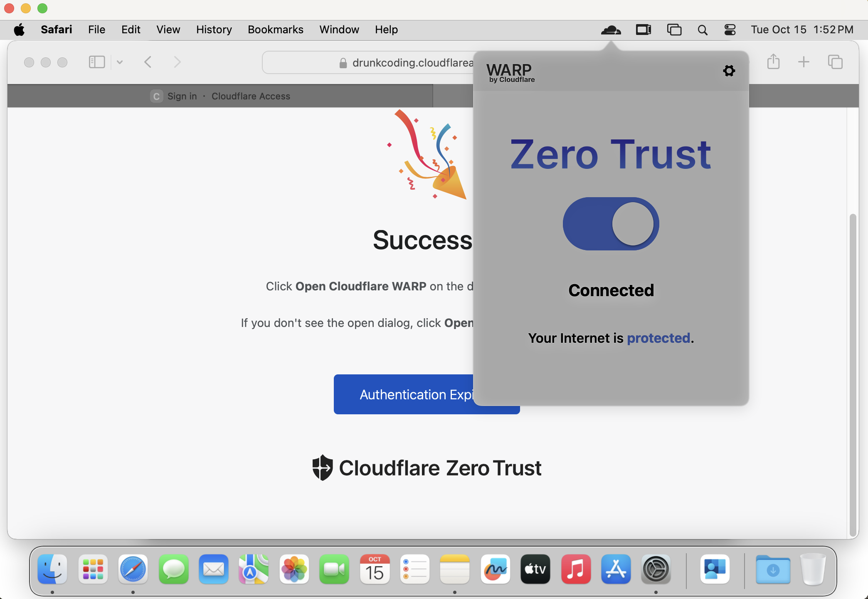Click the Safari Share icon
868x599 pixels.
point(773,62)
